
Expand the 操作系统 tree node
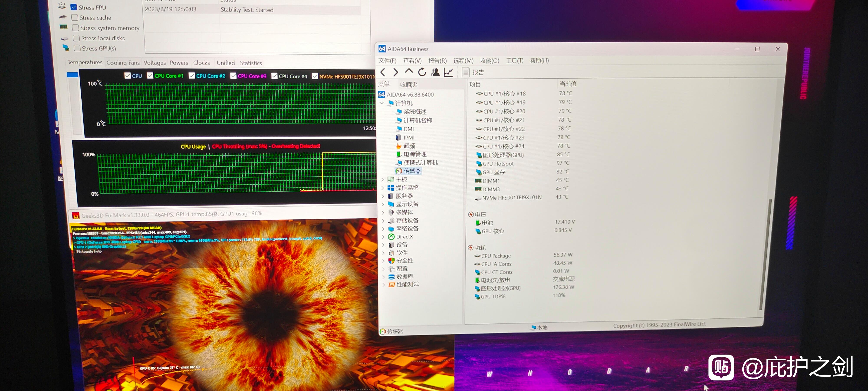click(382, 188)
